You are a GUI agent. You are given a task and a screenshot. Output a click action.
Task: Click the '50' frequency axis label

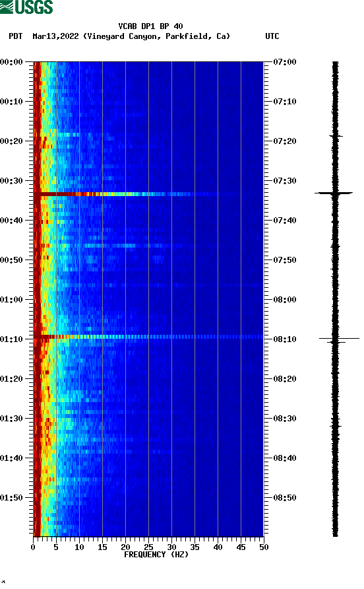coord(264,547)
